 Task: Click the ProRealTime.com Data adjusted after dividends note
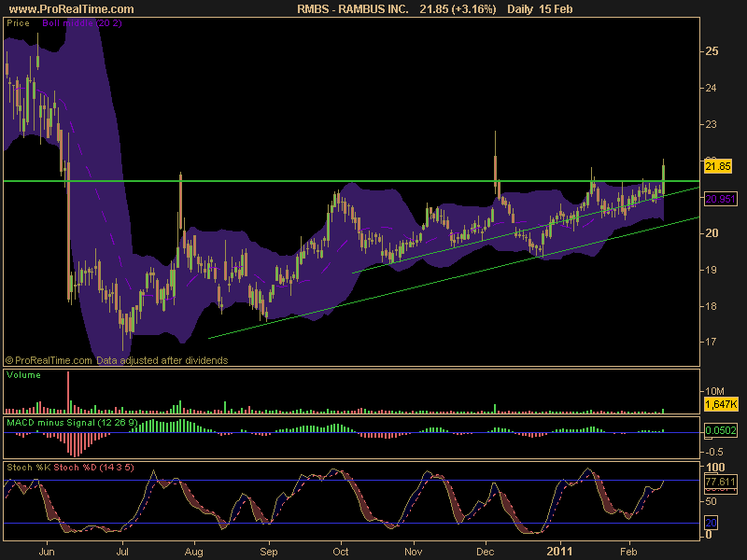[x=117, y=360]
